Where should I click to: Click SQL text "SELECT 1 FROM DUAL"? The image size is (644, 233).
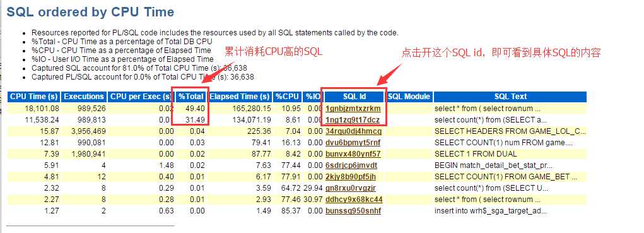pyautogui.click(x=476, y=154)
